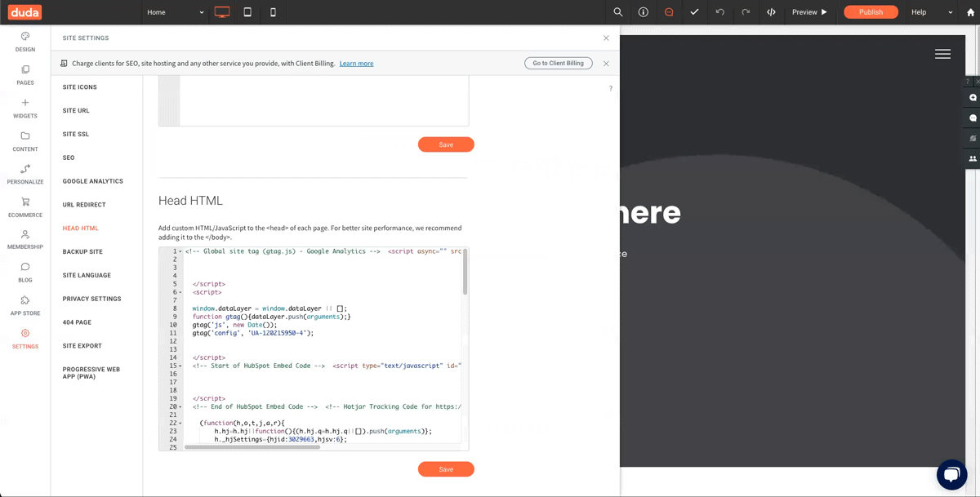Open the Widgets panel
This screenshot has height=497, width=980.
pyautogui.click(x=25, y=109)
